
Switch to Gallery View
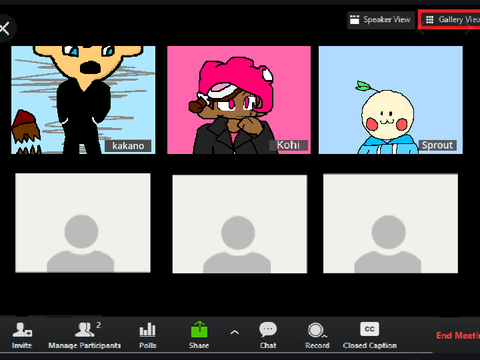pyautogui.click(x=449, y=20)
